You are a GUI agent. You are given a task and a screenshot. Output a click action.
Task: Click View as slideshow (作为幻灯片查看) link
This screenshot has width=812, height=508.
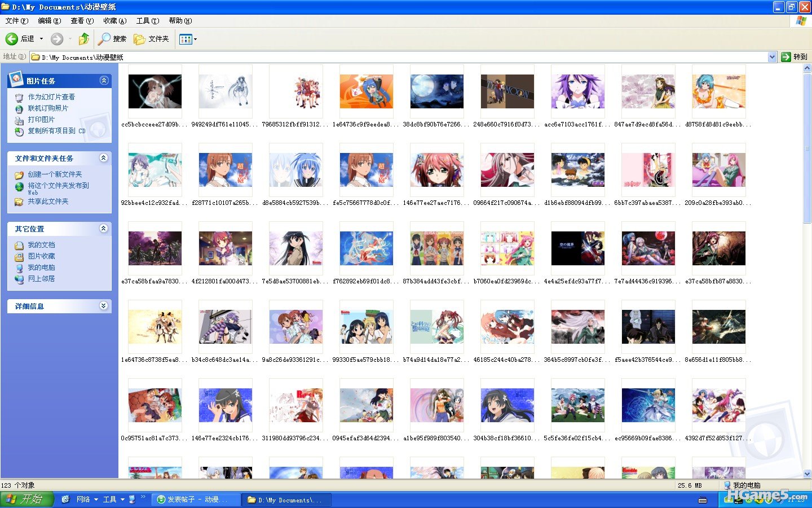pos(51,97)
